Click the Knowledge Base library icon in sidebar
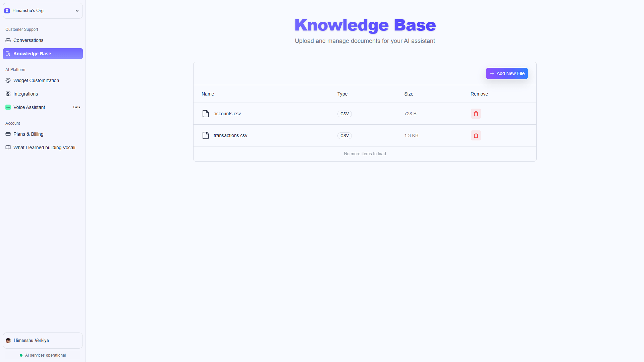Screen dimensions: 644x362 [x=8, y=54]
